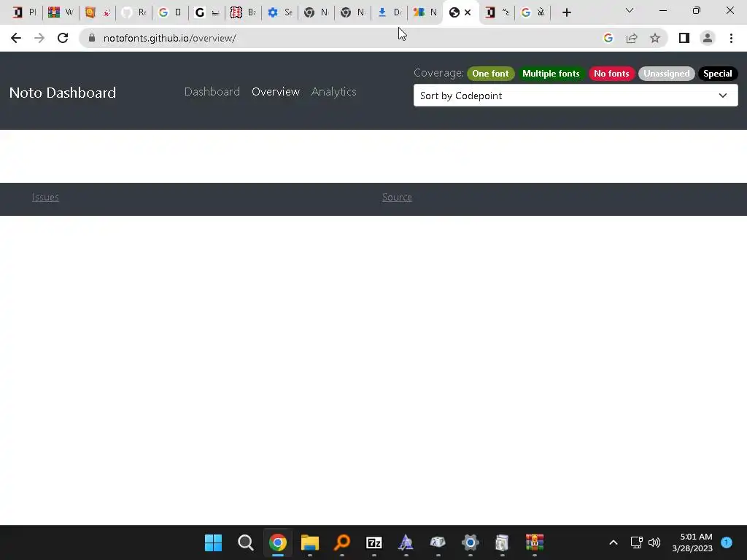Open the Issues footer link
This screenshot has width=747, height=560.
[x=45, y=197]
